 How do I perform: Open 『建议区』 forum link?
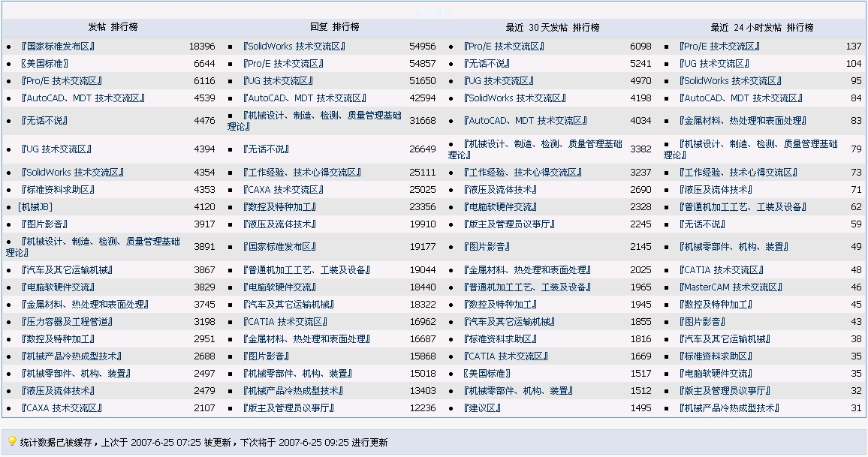coord(483,407)
